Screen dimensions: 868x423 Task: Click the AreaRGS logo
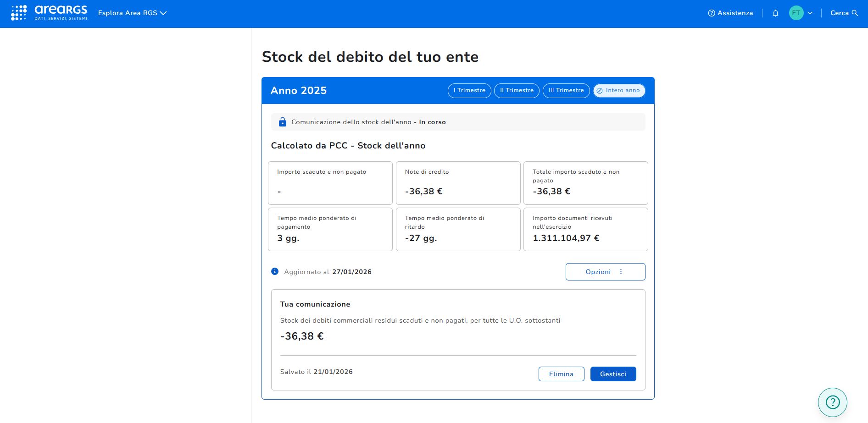coord(49,13)
